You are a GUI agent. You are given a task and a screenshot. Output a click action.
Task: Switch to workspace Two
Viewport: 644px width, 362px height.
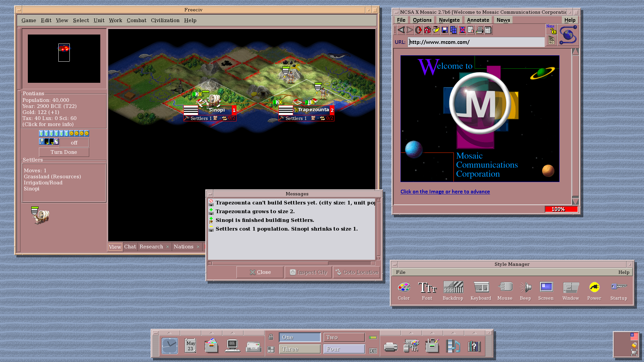[x=344, y=337]
